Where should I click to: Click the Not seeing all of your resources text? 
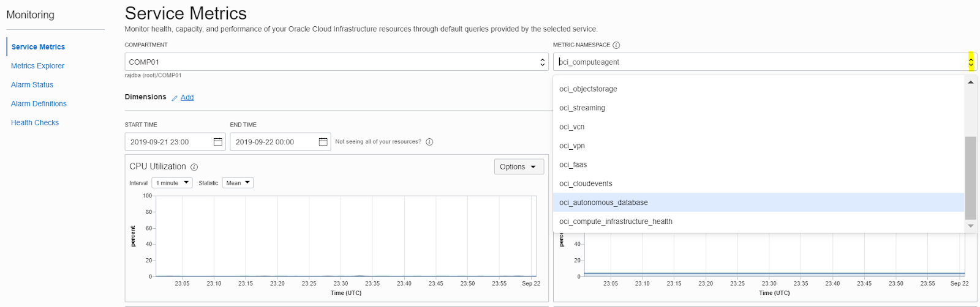pos(378,142)
